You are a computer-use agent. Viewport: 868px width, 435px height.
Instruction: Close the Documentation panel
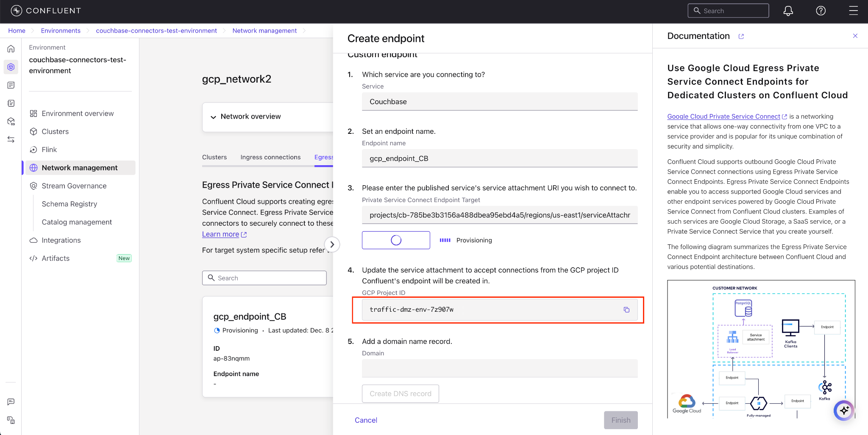(855, 36)
